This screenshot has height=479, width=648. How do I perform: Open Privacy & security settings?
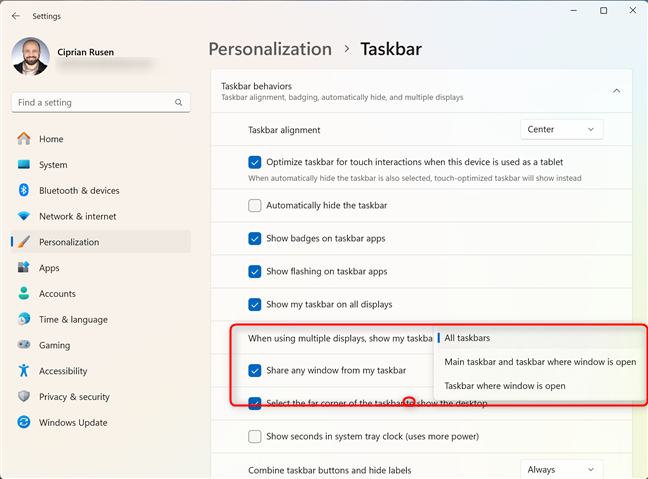tap(101, 397)
